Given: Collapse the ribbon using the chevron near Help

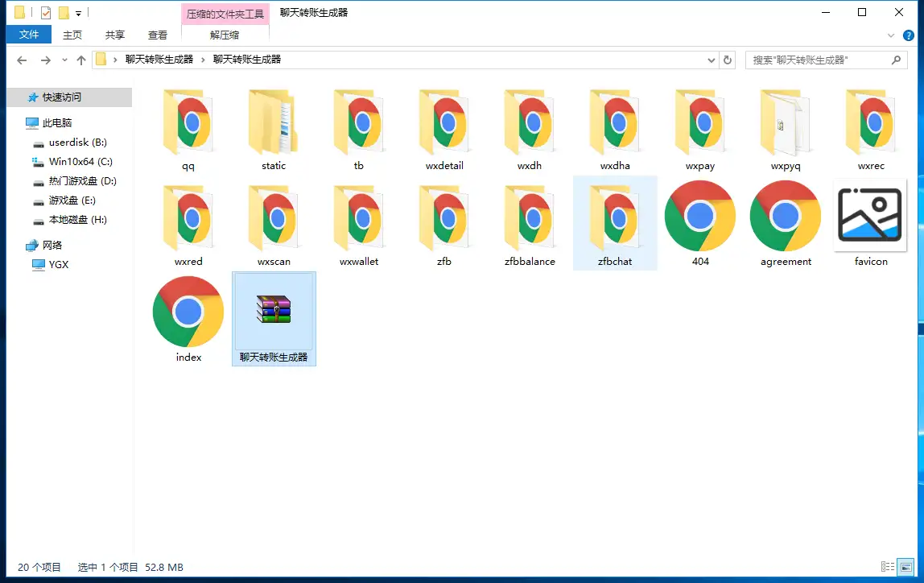Looking at the screenshot, I should point(891,35).
